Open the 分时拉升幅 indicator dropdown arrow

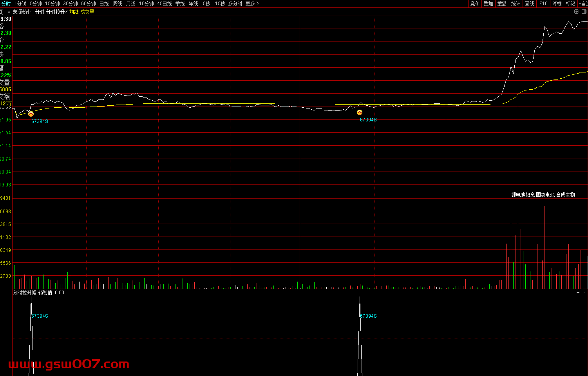pyautogui.click(x=578, y=293)
